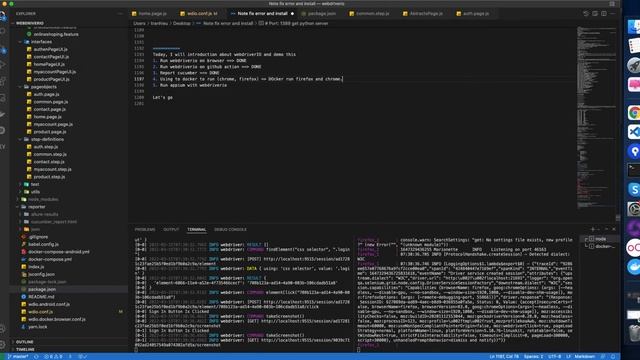Open productPageUI.js file
The height and width of the screenshot is (360, 640).
click(51, 79)
